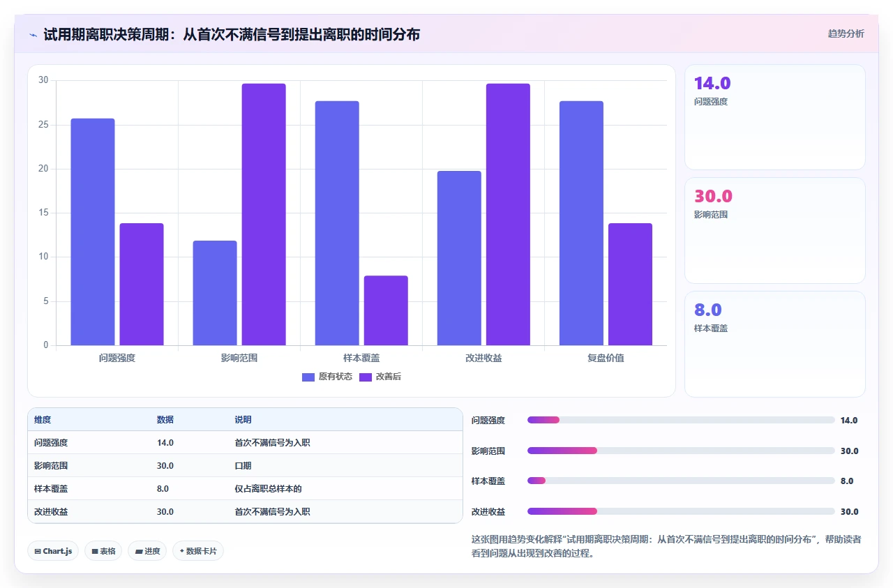The height and width of the screenshot is (588, 893).
Task: Click the 原有状态 bar for 影响范围
Action: (x=215, y=293)
